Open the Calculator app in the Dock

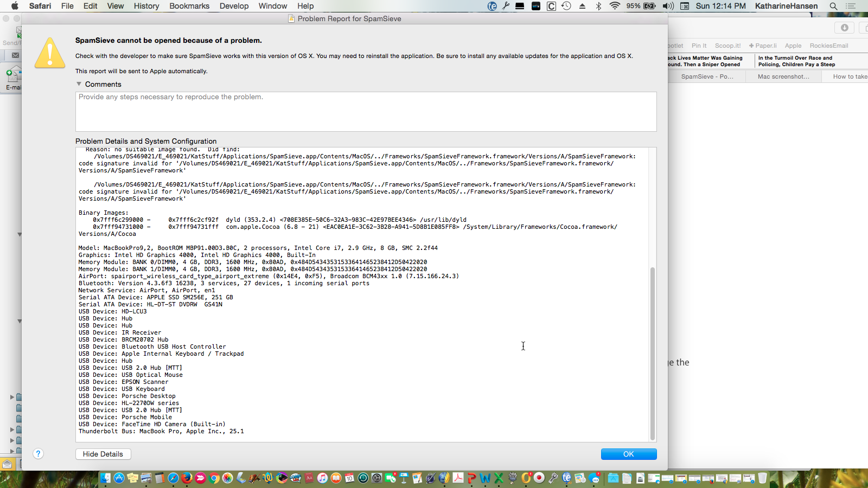click(x=159, y=478)
